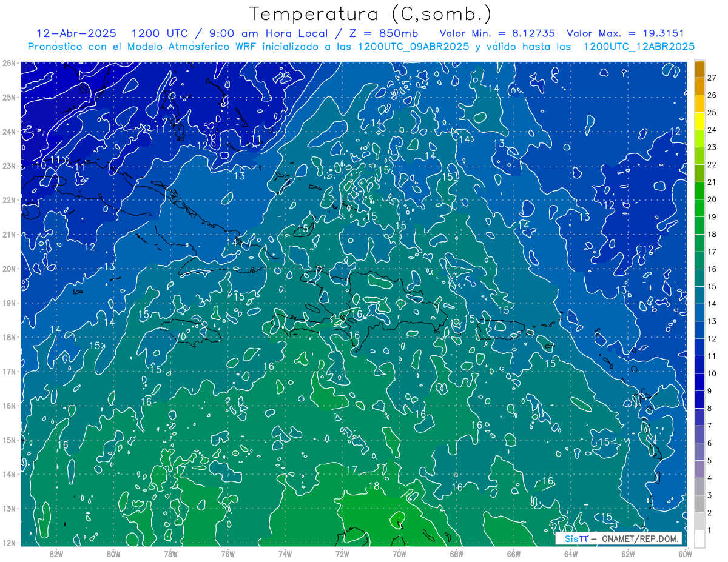Viewport: 728px width, 562px height.
Task: Click the '76W' longitude label
Action: [x=227, y=554]
